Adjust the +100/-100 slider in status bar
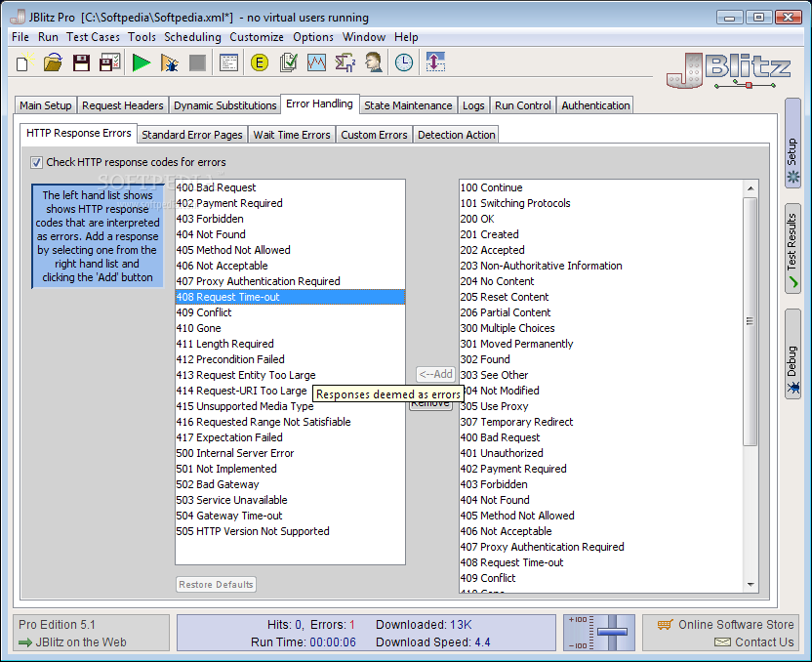 coord(612,632)
